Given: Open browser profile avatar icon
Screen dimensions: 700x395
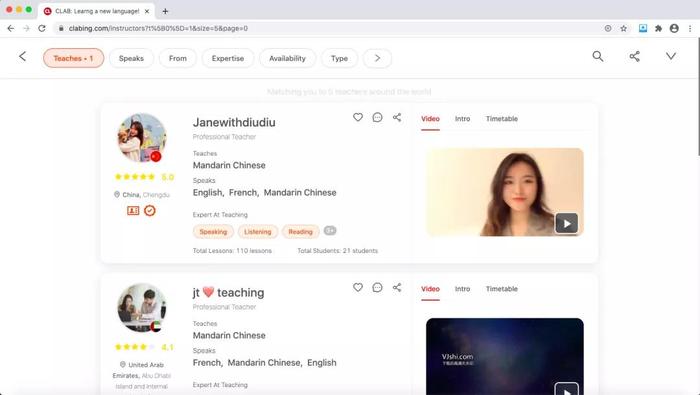Looking at the screenshot, I should [x=674, y=28].
